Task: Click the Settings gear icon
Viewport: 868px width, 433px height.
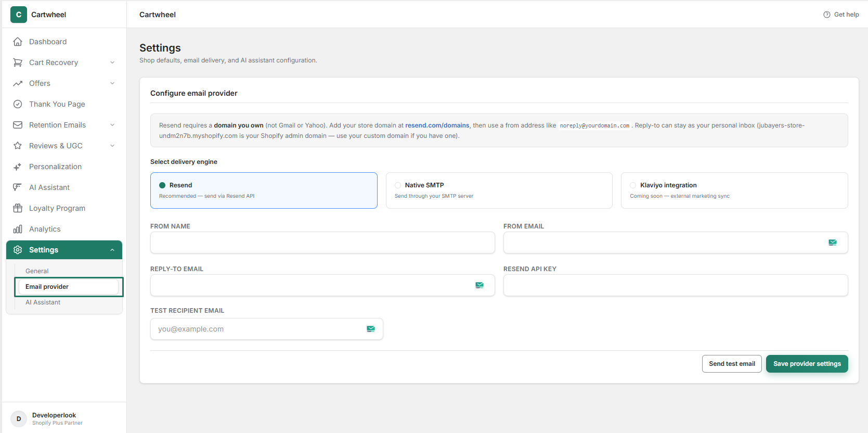Action: coord(18,250)
